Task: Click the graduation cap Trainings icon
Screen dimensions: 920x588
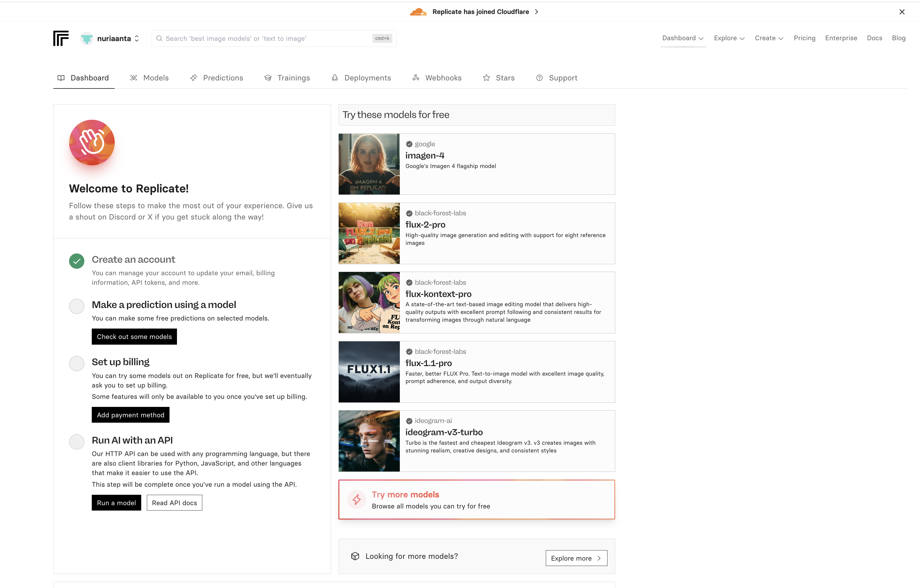Action: (268, 78)
